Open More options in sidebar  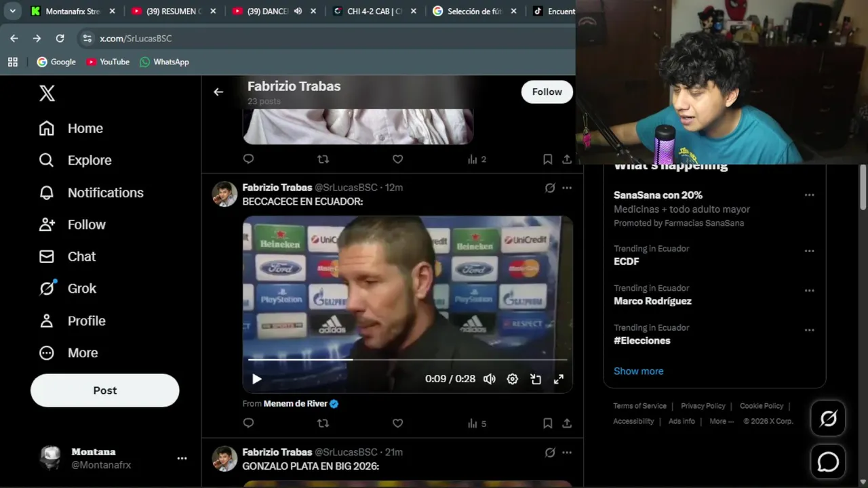point(68,352)
